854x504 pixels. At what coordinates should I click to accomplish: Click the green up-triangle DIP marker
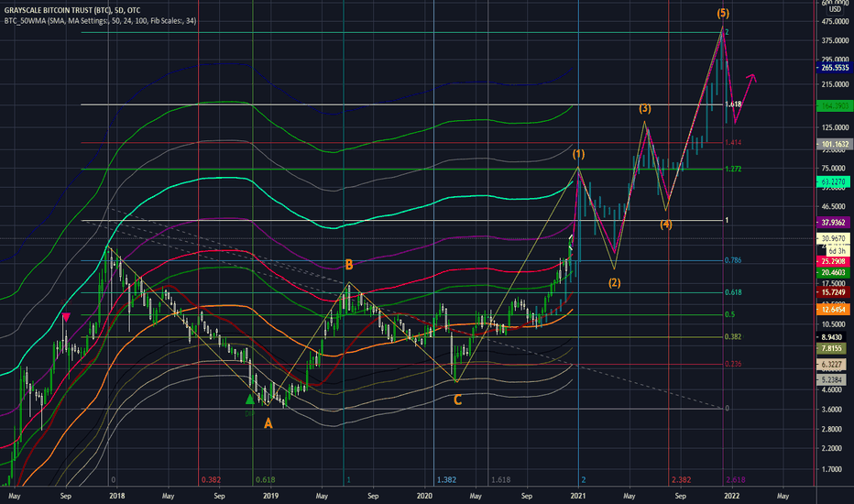[x=249, y=400]
